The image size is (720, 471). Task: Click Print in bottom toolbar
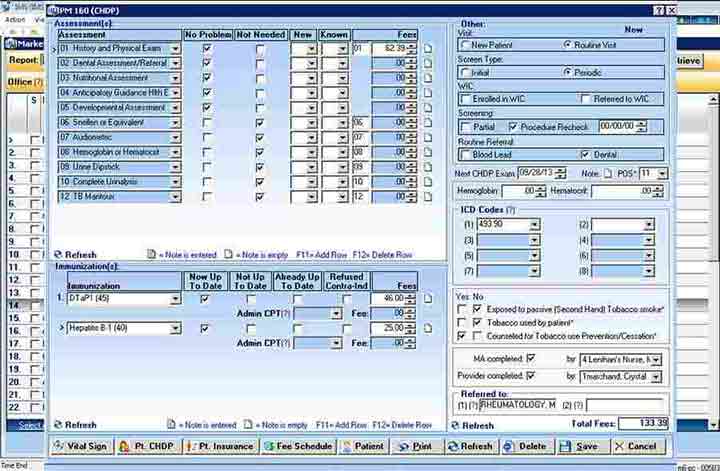tap(416, 446)
